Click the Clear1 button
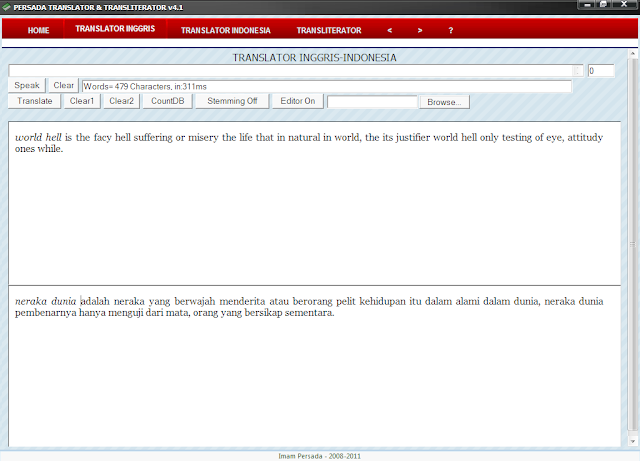640x461 pixels. pyautogui.click(x=82, y=101)
